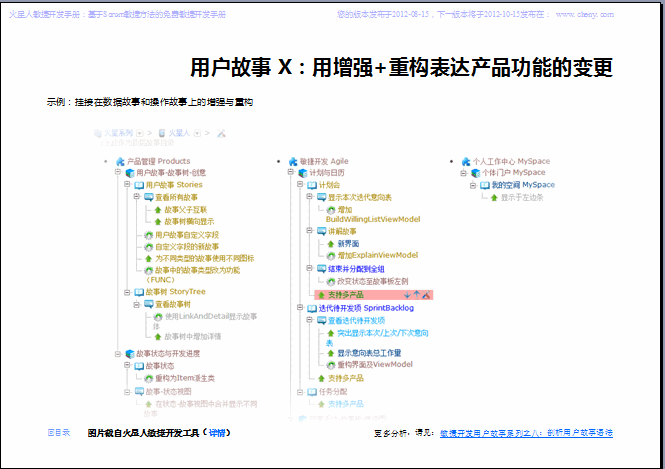665x469 pixels.
Task: Collapse the 查看迭代待开发项 node
Action: click(310, 320)
